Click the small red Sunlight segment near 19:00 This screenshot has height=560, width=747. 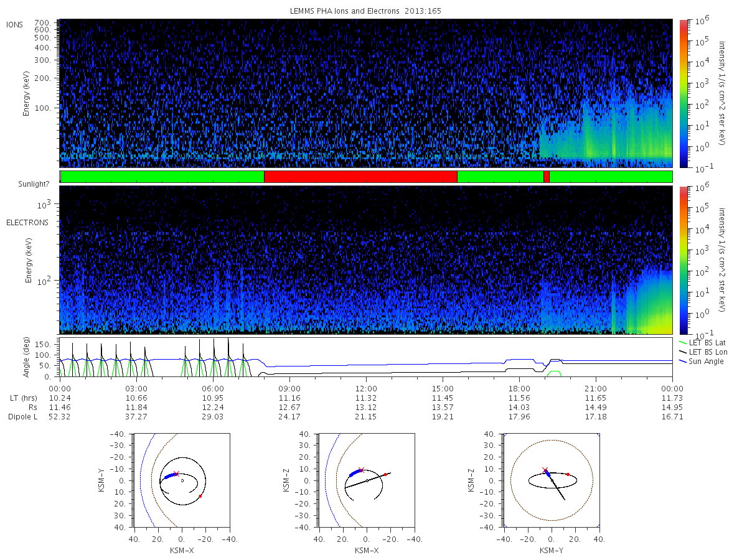point(546,177)
